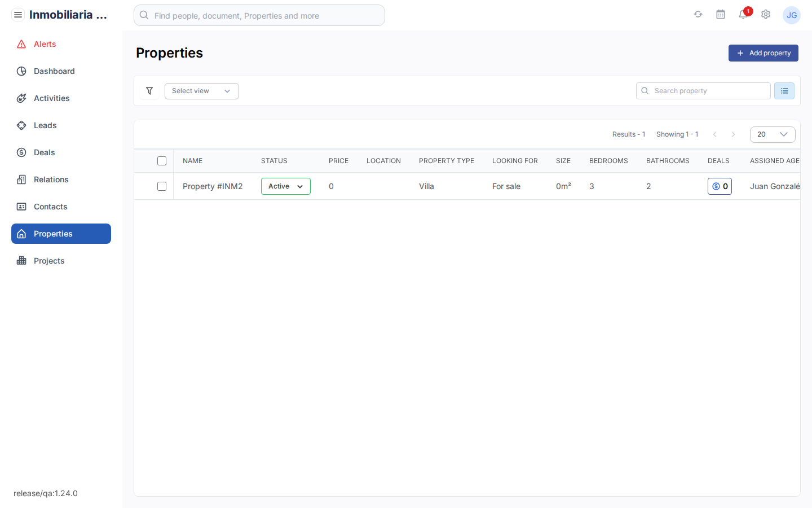Change results per page from 20 dropdown
The width and height of the screenshot is (812, 508).
pyautogui.click(x=773, y=134)
